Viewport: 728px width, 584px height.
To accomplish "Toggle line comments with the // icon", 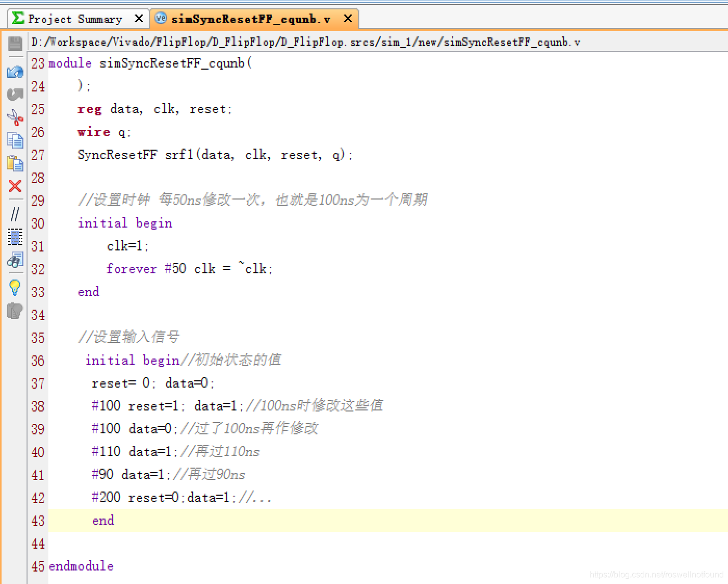I will (15, 214).
